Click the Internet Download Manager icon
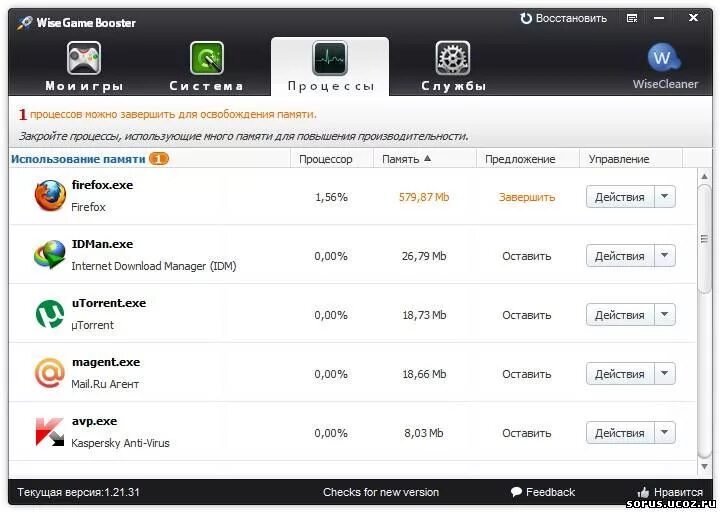This screenshot has width=721, height=513. click(50, 254)
